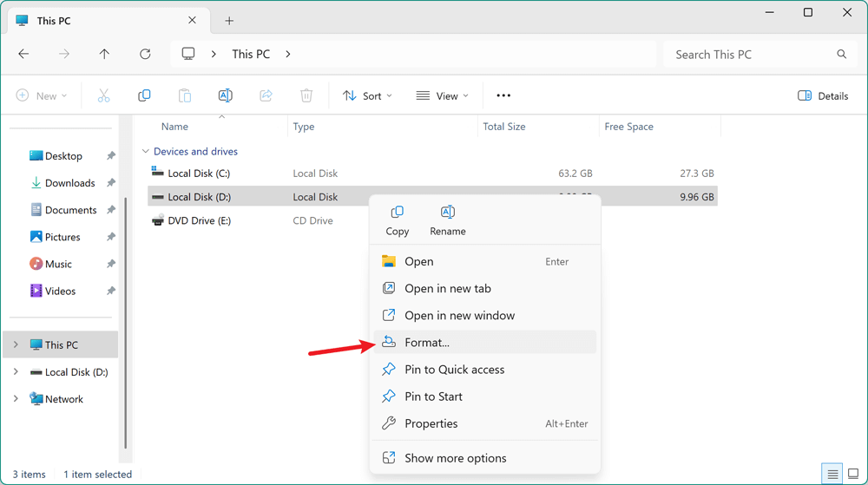This screenshot has width=868, height=485.
Task: Click the Cut scissors icon in toolbar
Action: (x=103, y=95)
